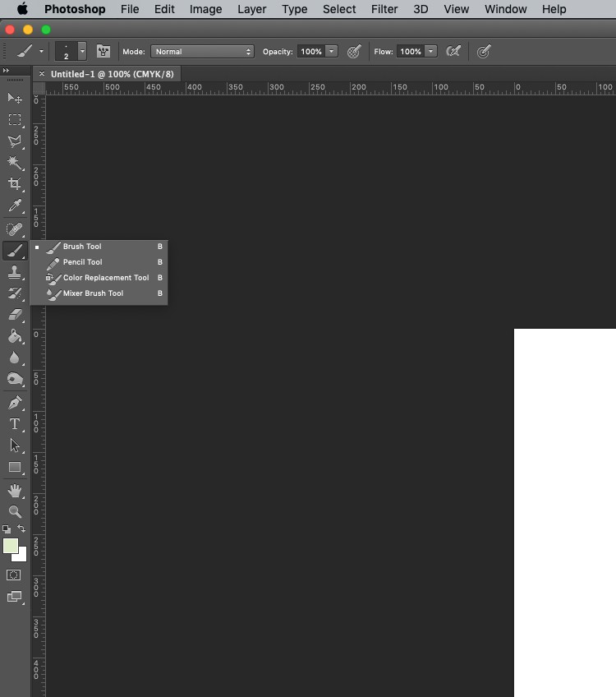Open the Opacity slider dropdown arrow
This screenshot has height=697, width=616.
point(331,52)
